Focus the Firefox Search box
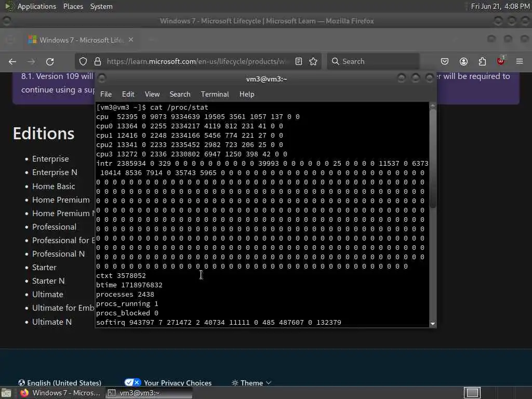The height and width of the screenshot is (399, 532). (373, 61)
